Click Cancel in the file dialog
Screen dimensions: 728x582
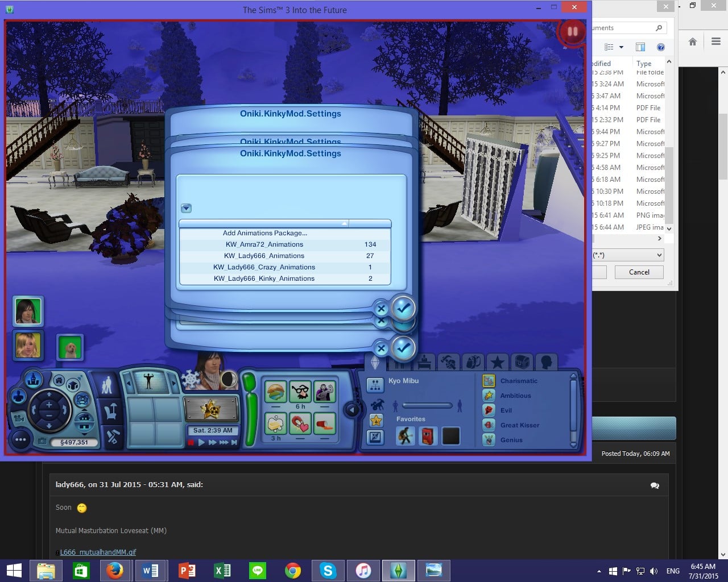(x=639, y=272)
